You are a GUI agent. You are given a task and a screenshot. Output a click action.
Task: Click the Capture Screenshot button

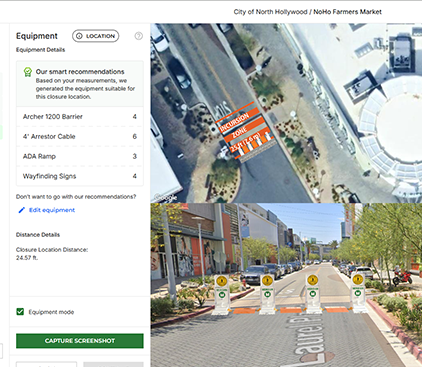click(x=80, y=341)
